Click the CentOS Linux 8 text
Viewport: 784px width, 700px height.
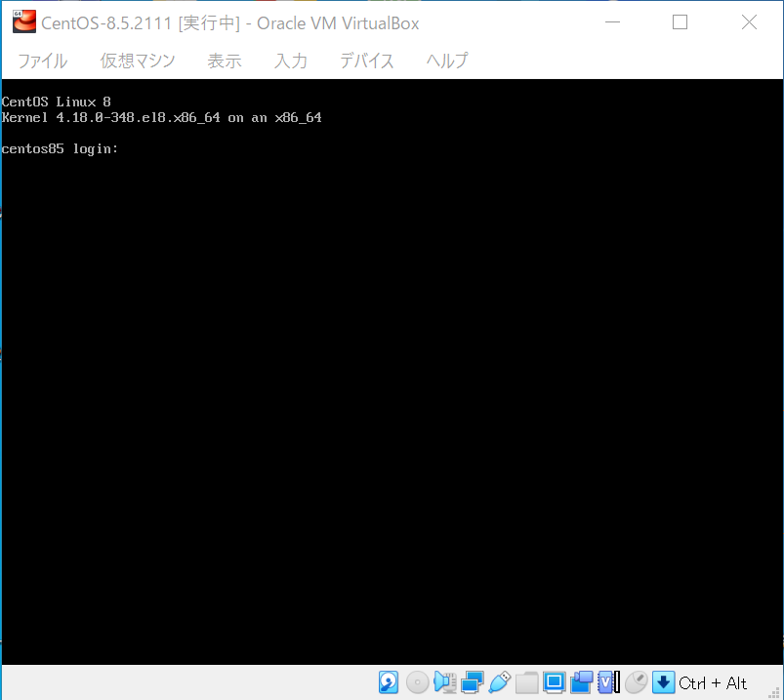pyautogui.click(x=56, y=102)
